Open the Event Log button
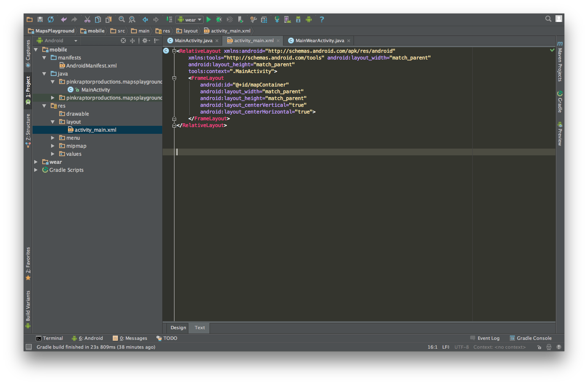Viewport: 588px width, 385px height. pos(485,338)
